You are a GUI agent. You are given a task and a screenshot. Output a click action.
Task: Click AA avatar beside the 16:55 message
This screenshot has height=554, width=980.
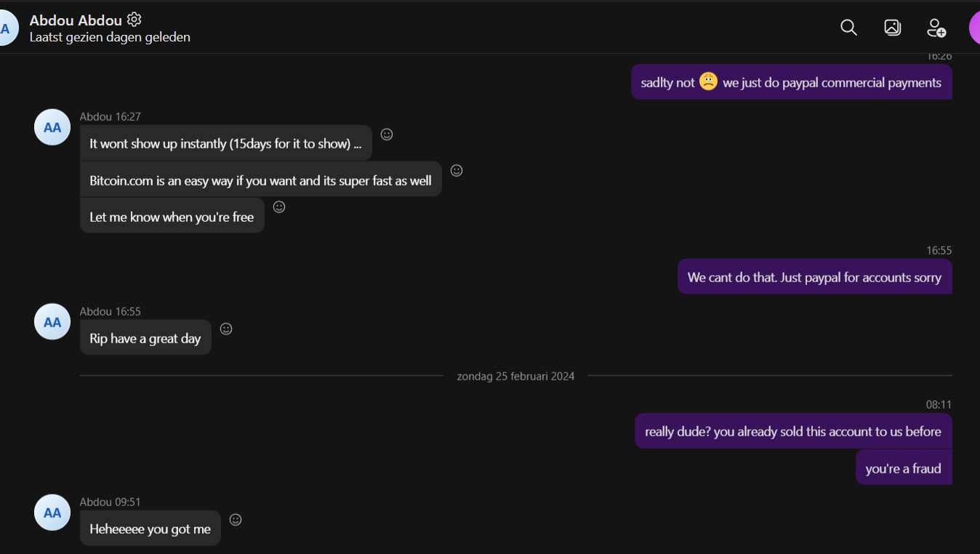(x=52, y=322)
